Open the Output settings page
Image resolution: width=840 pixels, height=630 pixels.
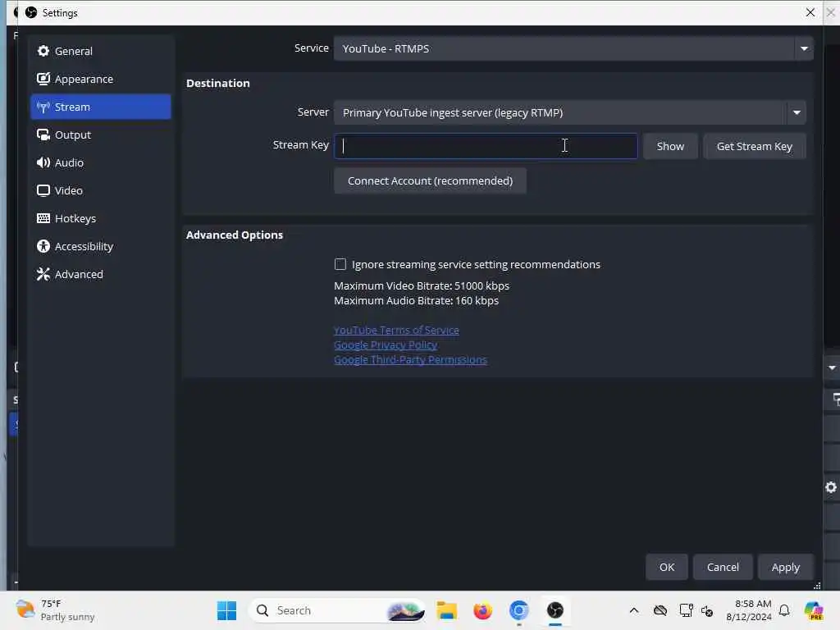101,135
